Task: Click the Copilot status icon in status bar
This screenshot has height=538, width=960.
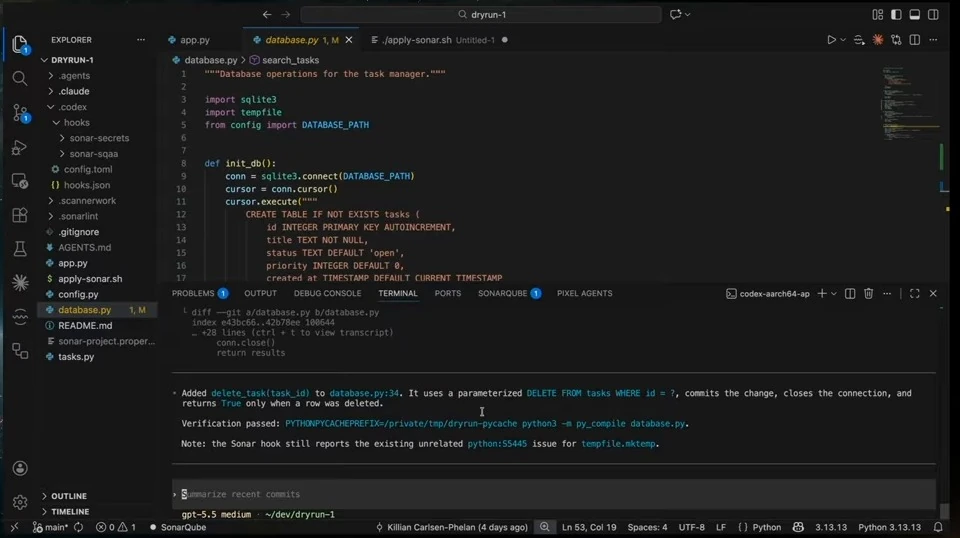Action: (798, 527)
